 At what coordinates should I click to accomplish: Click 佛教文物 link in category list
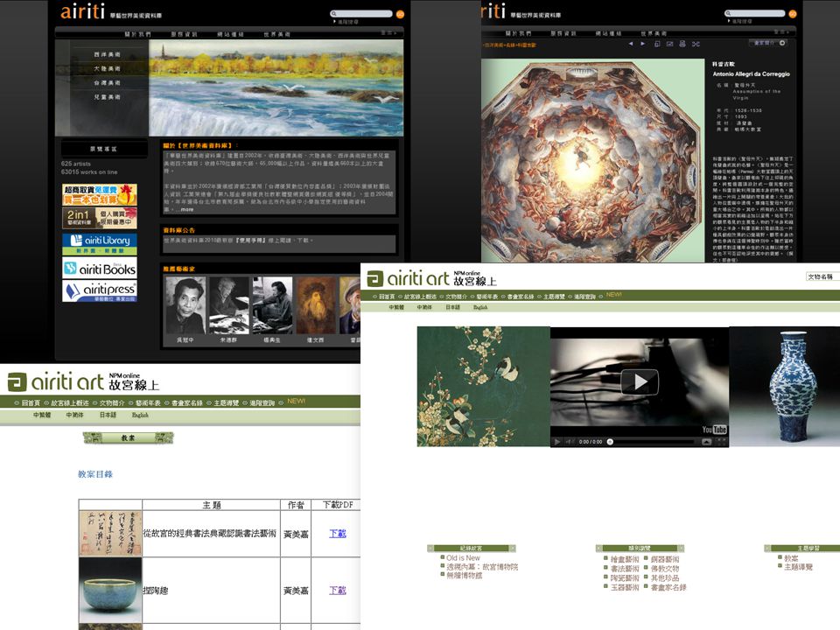[x=665, y=569]
